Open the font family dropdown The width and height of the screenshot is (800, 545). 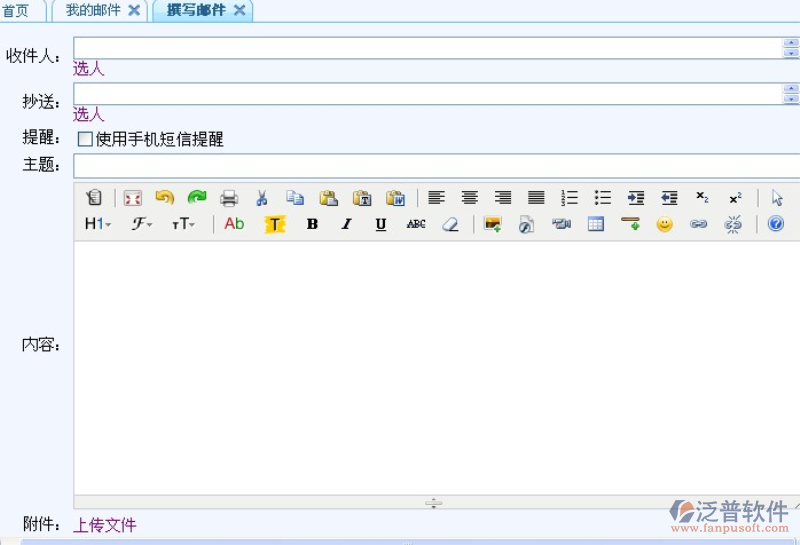pyautogui.click(x=142, y=224)
